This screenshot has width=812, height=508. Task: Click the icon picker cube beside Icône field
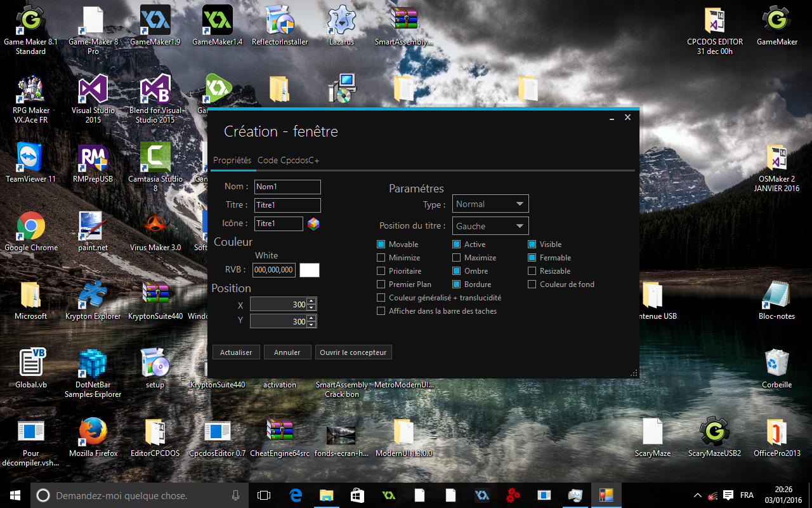(313, 224)
